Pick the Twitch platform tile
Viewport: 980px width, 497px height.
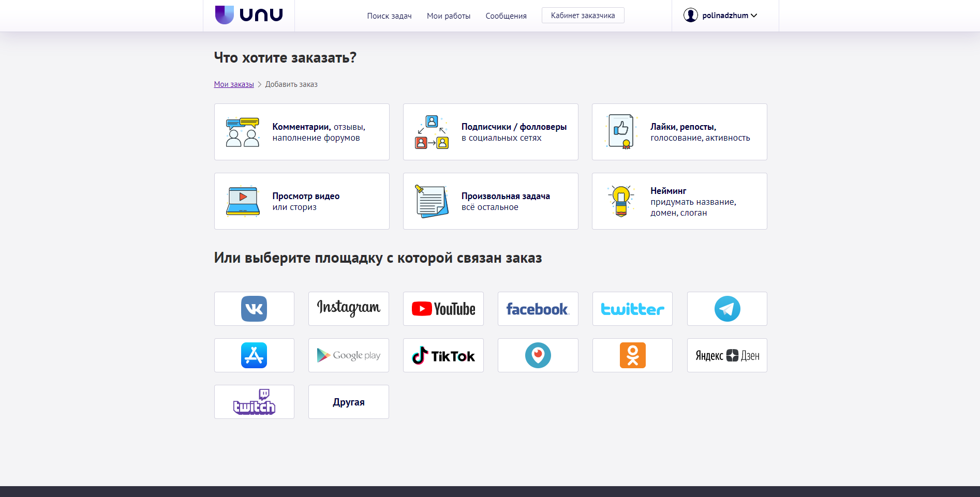click(x=254, y=402)
